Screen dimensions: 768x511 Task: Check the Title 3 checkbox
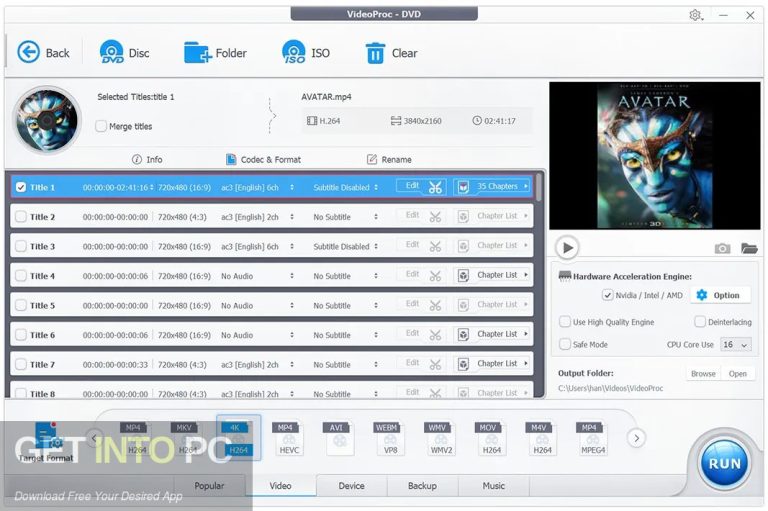[21, 246]
